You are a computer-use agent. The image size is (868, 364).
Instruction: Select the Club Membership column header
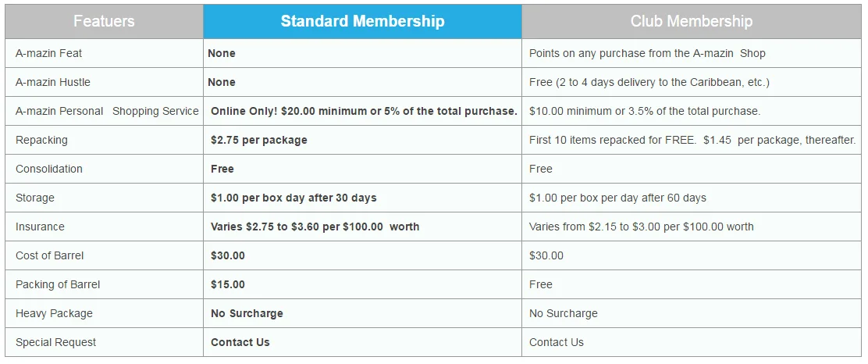tap(691, 21)
